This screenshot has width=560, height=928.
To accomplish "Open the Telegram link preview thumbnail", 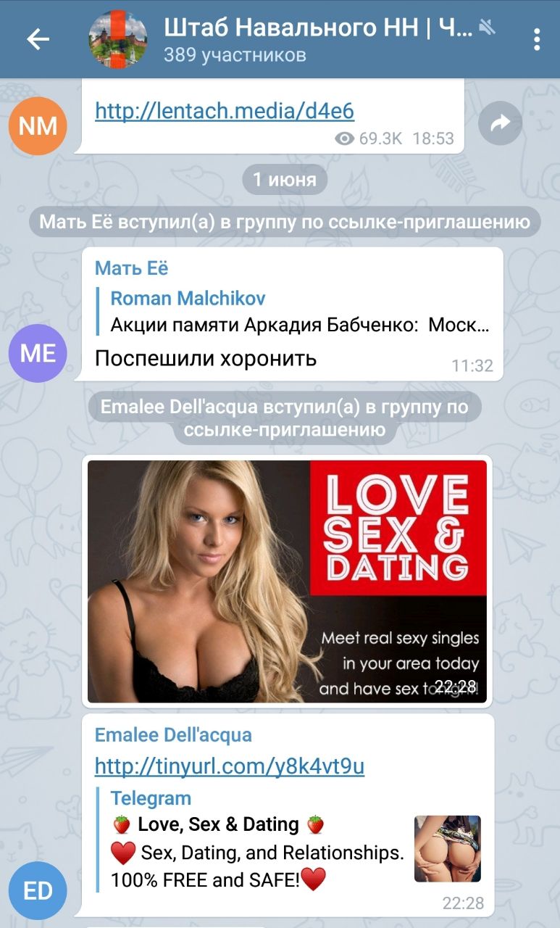I will [448, 838].
